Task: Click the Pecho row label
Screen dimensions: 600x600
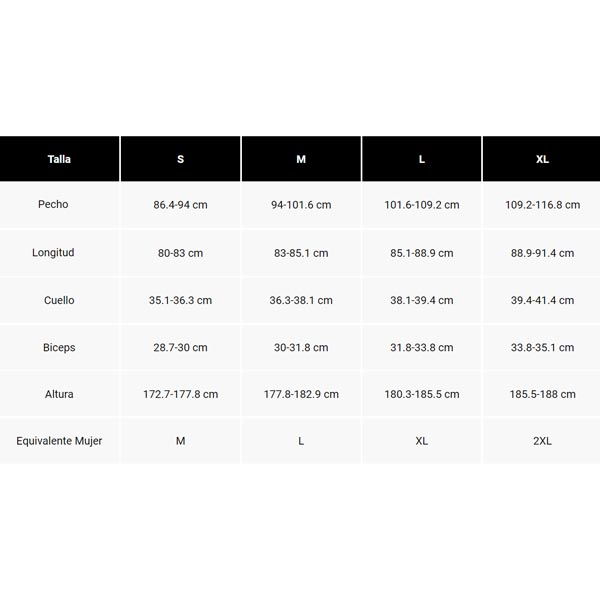Action: (53, 205)
